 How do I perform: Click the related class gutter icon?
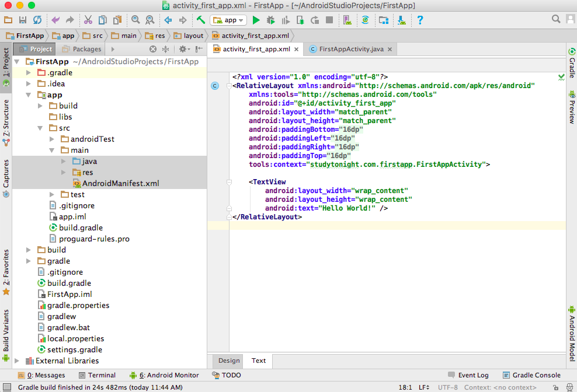click(215, 86)
